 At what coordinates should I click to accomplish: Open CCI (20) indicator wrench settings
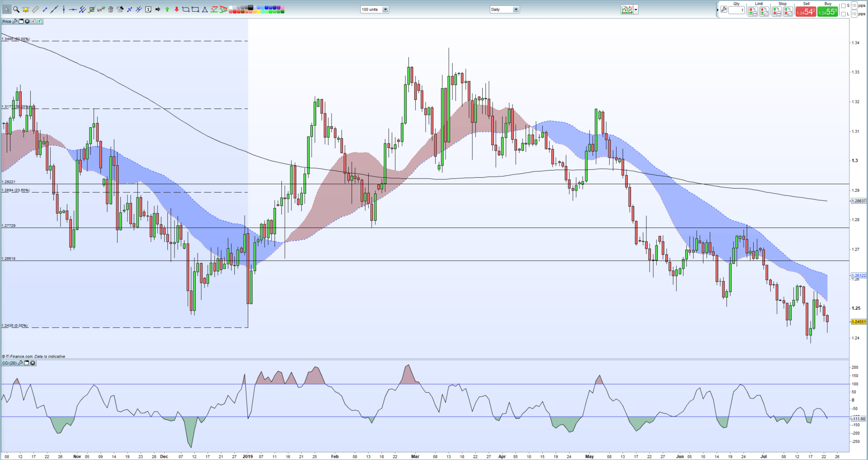pos(20,363)
